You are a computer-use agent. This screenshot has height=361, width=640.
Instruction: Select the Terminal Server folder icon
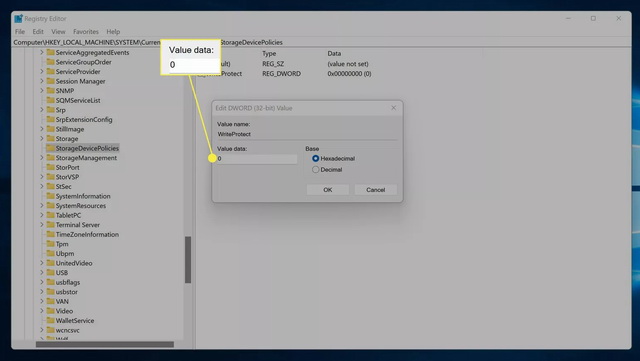tap(51, 225)
